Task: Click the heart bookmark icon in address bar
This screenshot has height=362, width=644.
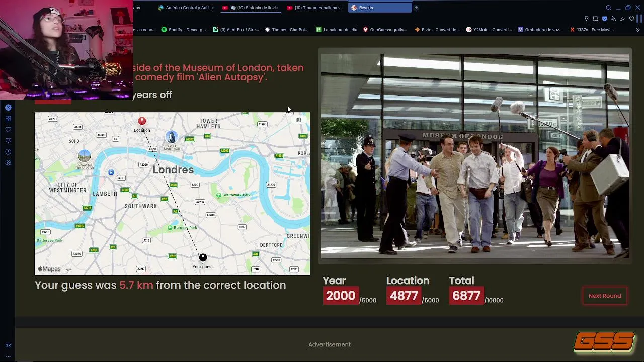Action: tap(631, 19)
